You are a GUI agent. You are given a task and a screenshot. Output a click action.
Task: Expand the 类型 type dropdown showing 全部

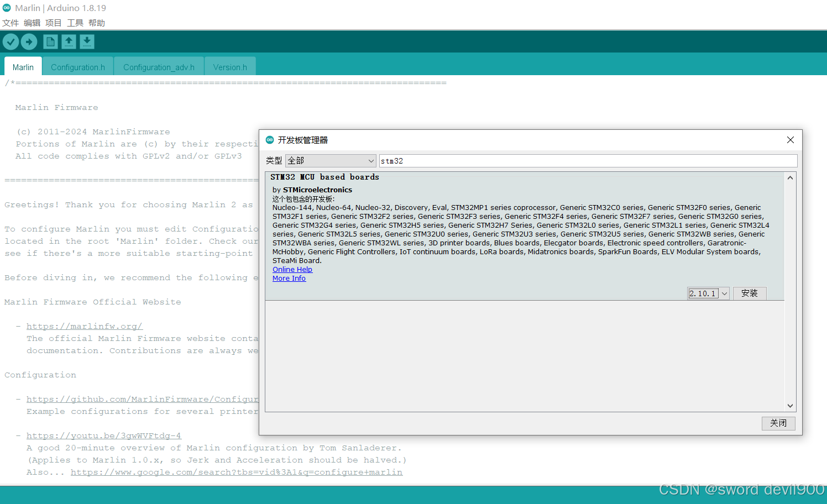pos(331,161)
